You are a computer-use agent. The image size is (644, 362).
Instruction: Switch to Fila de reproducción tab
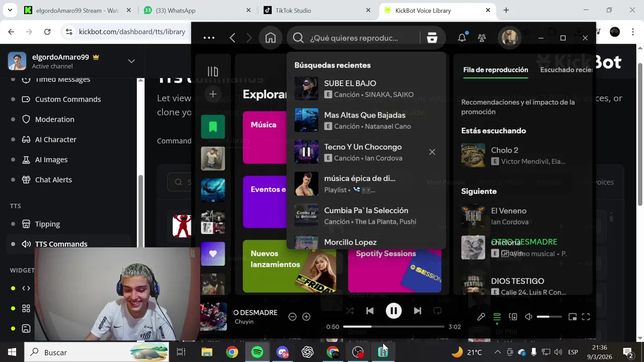(496, 70)
